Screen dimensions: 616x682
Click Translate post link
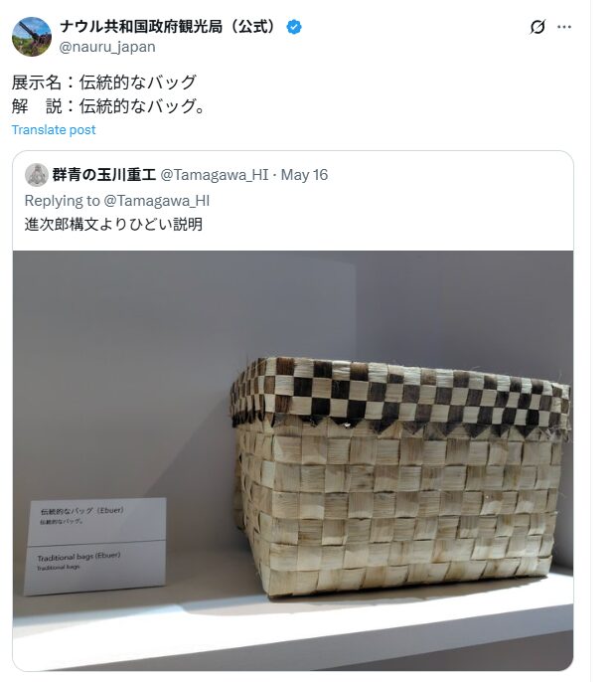[54, 130]
